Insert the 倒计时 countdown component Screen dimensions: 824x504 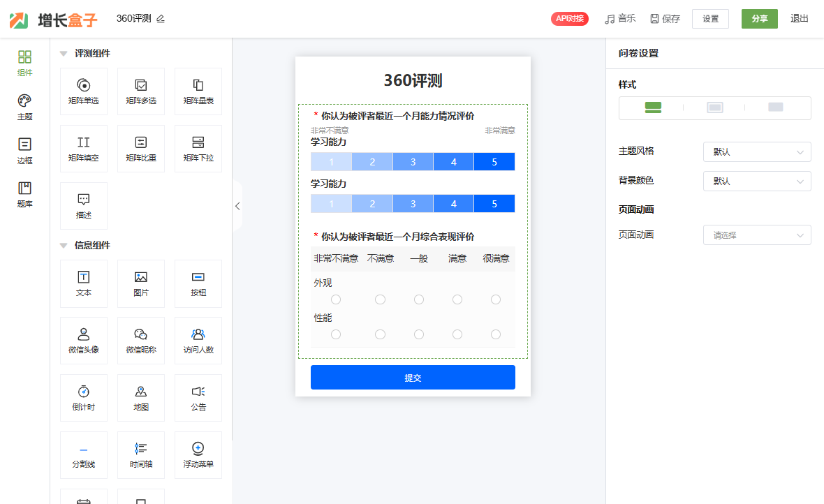click(x=84, y=398)
